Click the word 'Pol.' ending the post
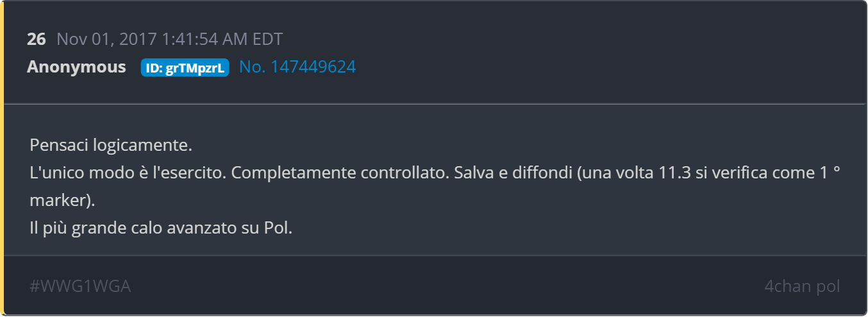 click(x=278, y=228)
